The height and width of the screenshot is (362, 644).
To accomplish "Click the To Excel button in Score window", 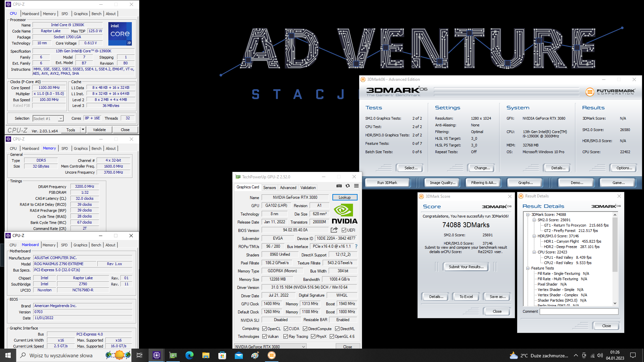I will click(466, 297).
